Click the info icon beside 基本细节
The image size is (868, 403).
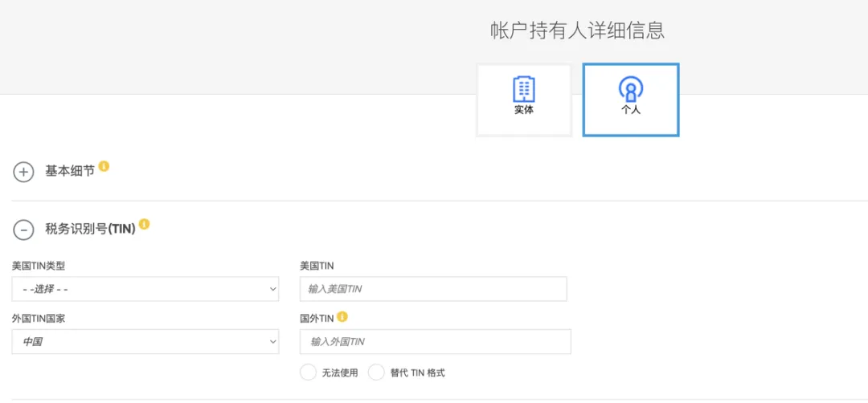tap(104, 166)
